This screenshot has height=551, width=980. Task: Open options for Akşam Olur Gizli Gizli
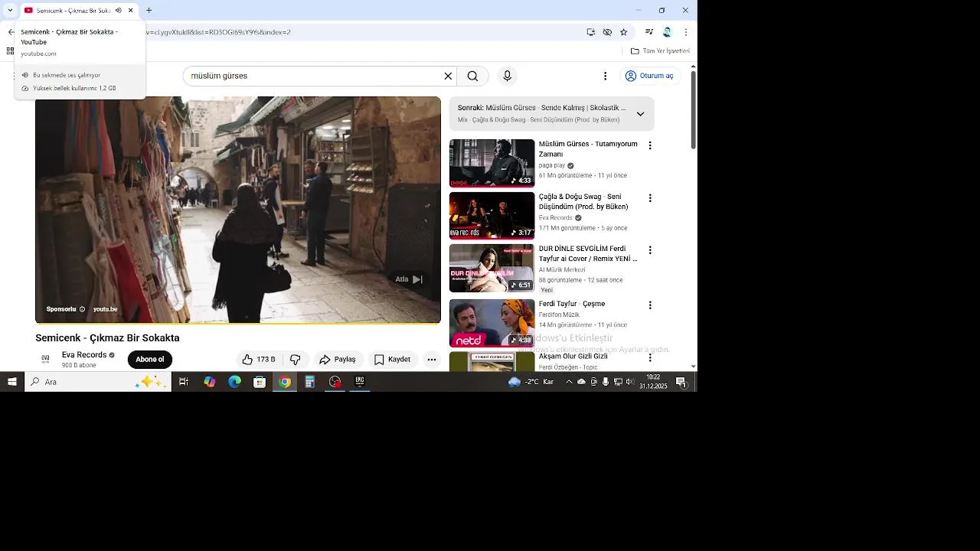coord(650,357)
